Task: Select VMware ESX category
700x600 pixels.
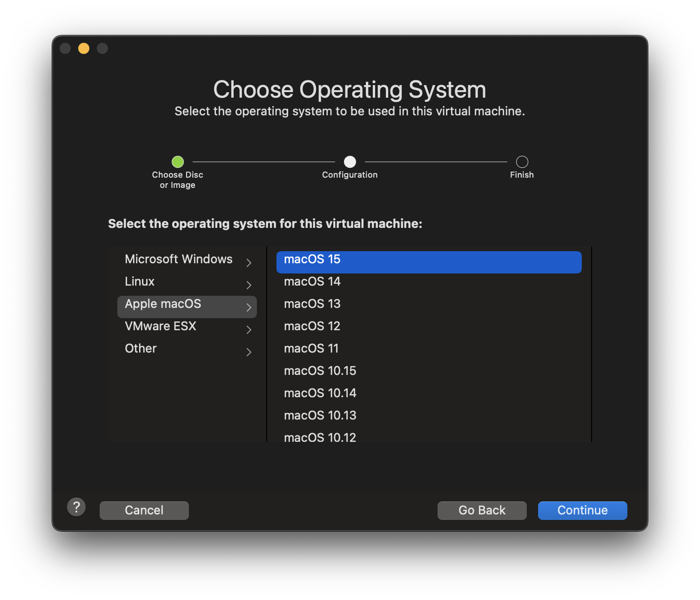Action: pyautogui.click(x=187, y=329)
